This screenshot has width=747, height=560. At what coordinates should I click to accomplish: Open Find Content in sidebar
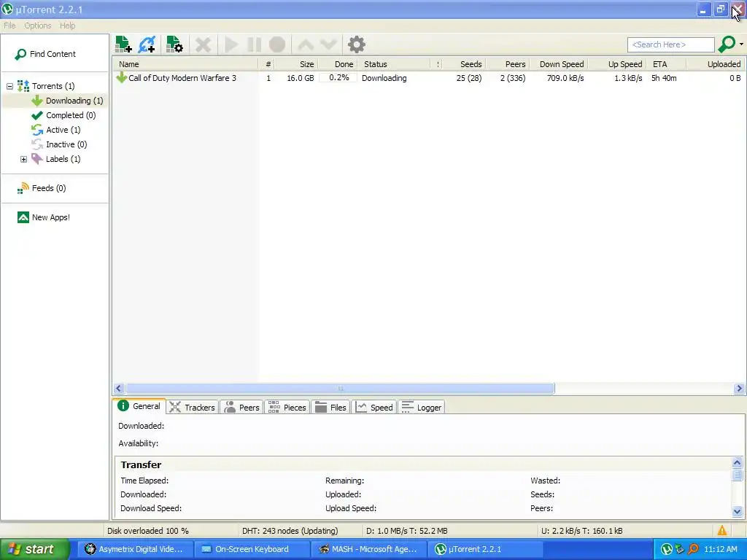[45, 54]
